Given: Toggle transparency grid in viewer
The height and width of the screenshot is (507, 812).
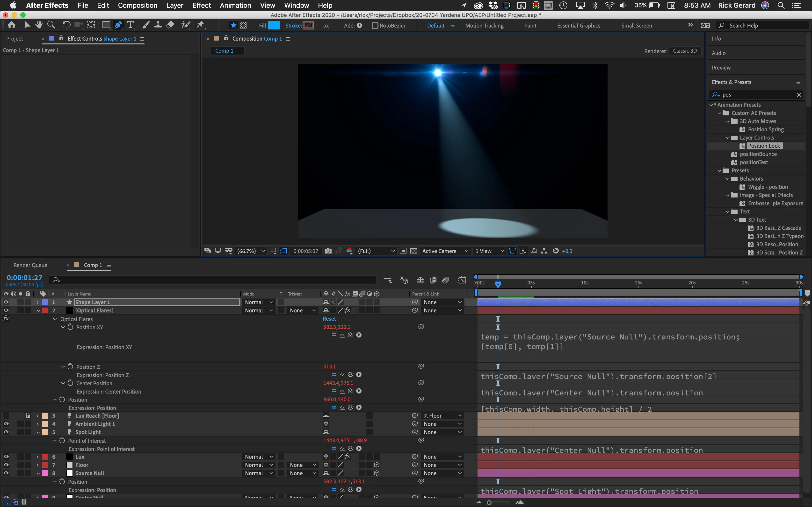Looking at the screenshot, I should coord(414,251).
